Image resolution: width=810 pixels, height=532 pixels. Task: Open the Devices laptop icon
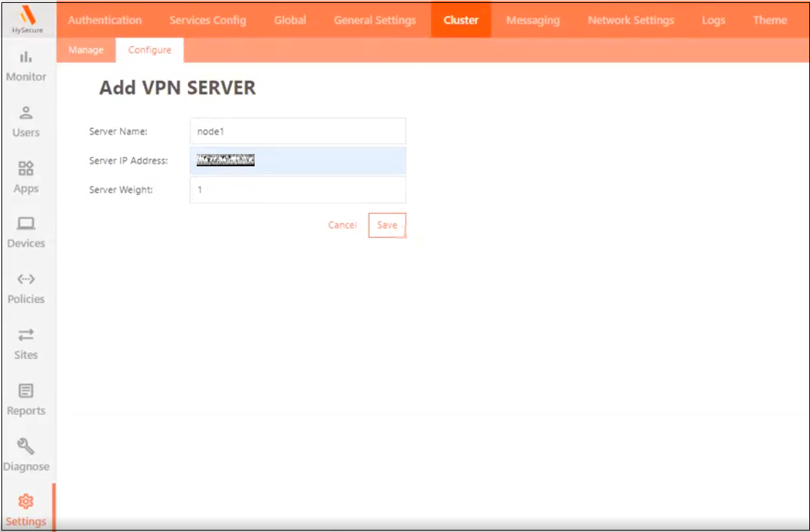(26, 224)
